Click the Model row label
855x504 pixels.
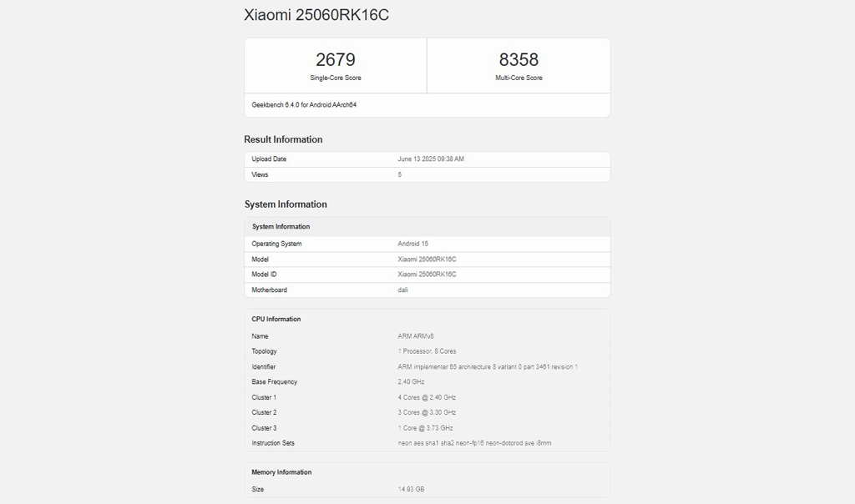pyautogui.click(x=261, y=260)
